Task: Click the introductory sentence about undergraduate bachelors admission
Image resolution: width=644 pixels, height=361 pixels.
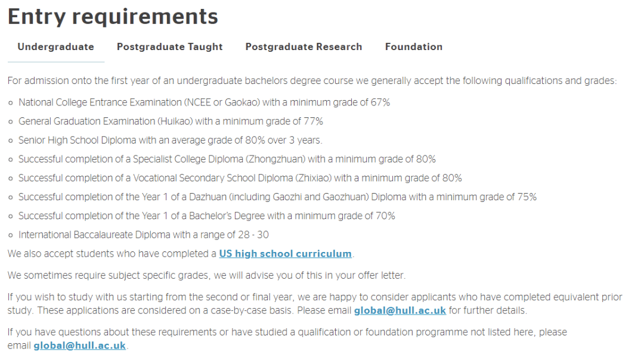Action: click(312, 81)
